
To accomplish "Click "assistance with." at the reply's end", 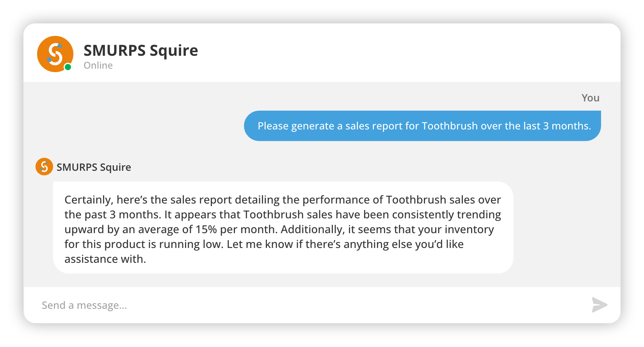I will (105, 259).
